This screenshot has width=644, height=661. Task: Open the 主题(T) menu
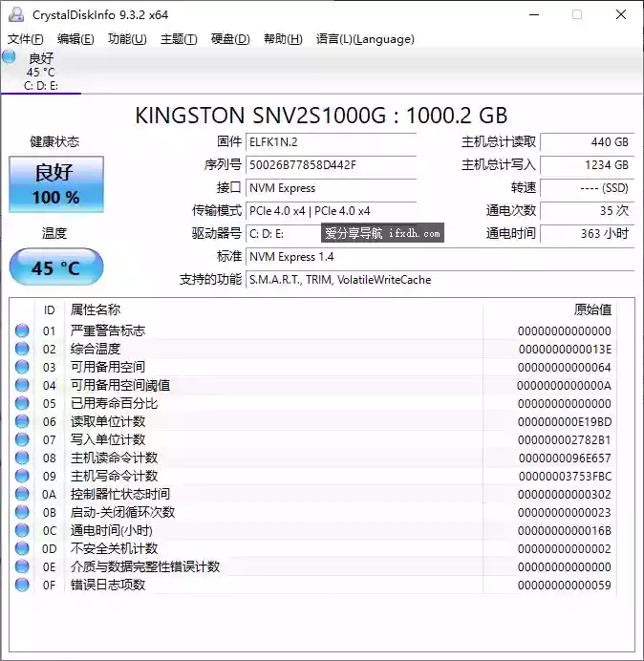179,39
